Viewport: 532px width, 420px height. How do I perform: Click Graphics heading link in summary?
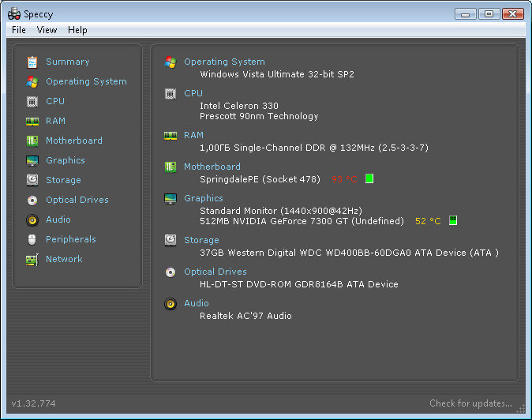pos(203,198)
